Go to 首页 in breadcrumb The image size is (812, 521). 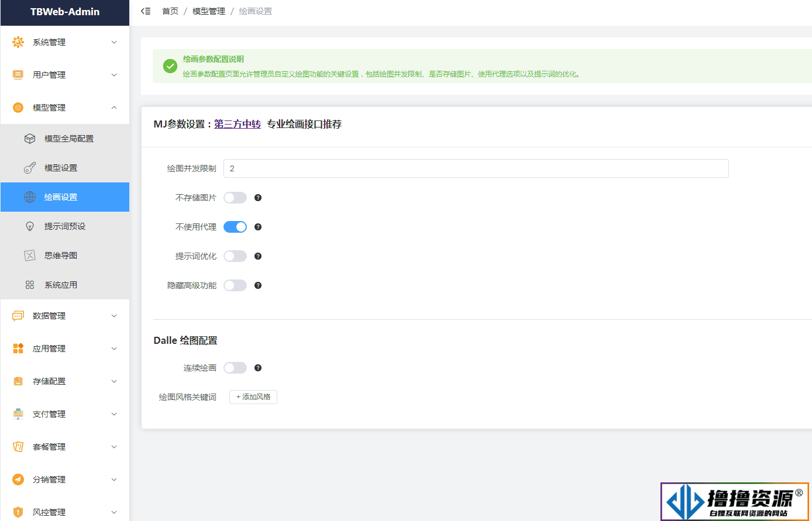pyautogui.click(x=170, y=11)
